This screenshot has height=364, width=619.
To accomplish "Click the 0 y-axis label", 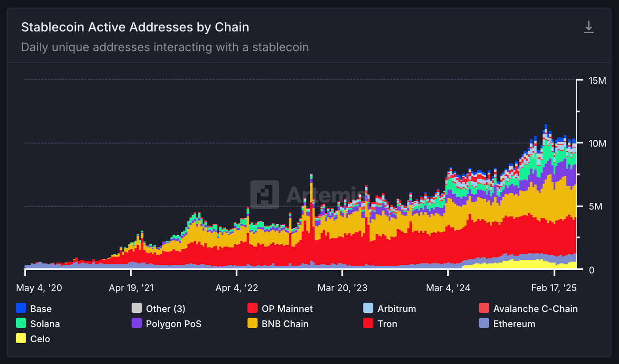I will [x=591, y=270].
